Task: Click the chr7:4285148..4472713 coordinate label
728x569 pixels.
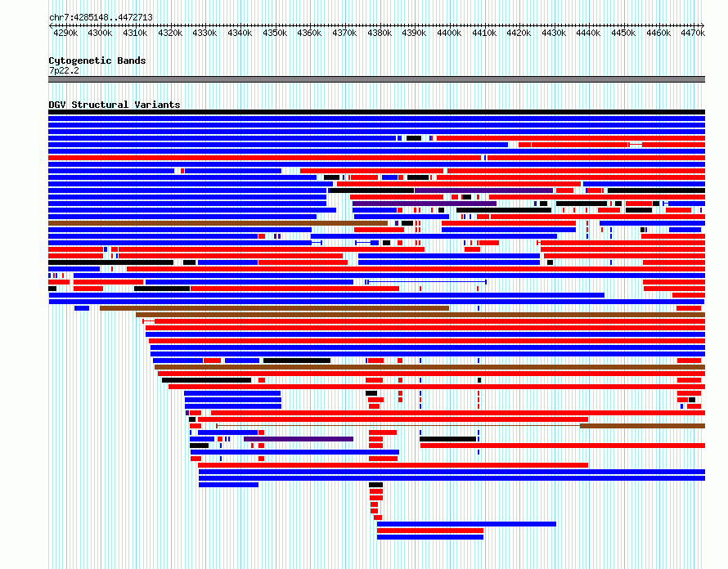Action: pyautogui.click(x=101, y=17)
